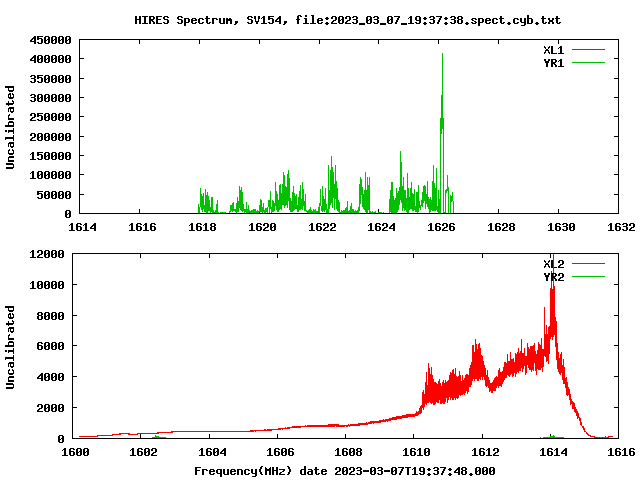The height and width of the screenshot is (480, 640).
Task: Click the 1620 x-axis label
Action: click(x=262, y=227)
